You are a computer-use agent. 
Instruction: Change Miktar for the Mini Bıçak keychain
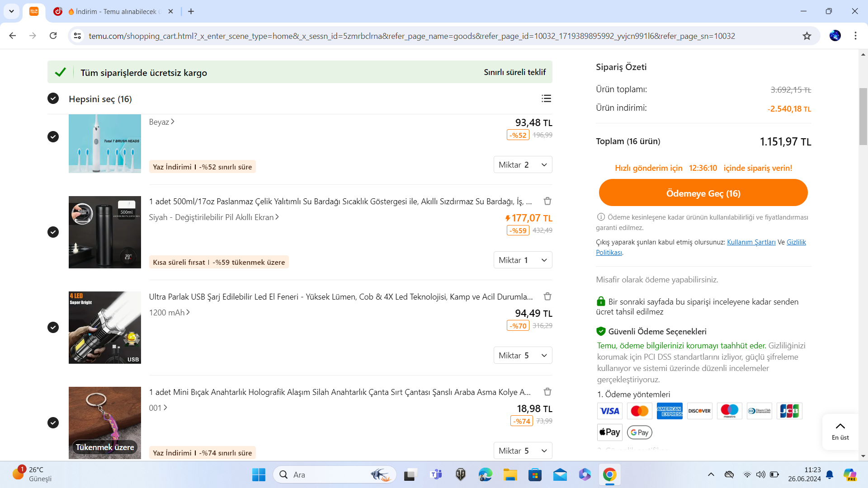point(523,451)
